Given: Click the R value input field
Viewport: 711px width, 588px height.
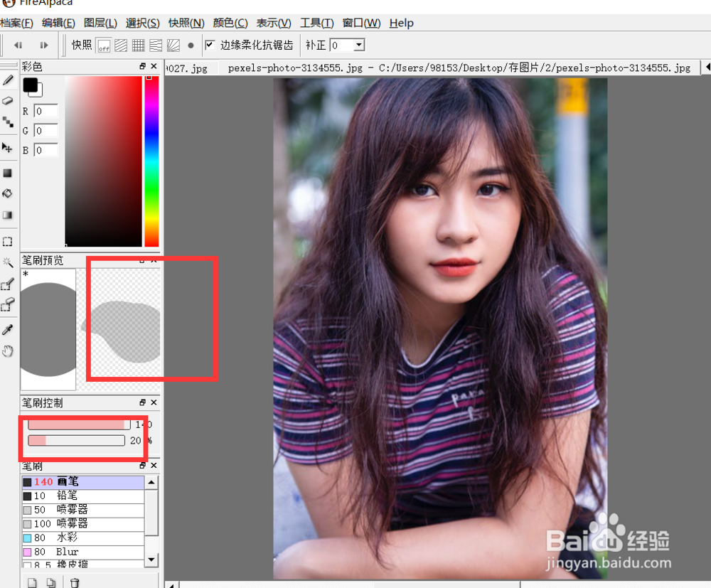Looking at the screenshot, I should pyautogui.click(x=46, y=111).
